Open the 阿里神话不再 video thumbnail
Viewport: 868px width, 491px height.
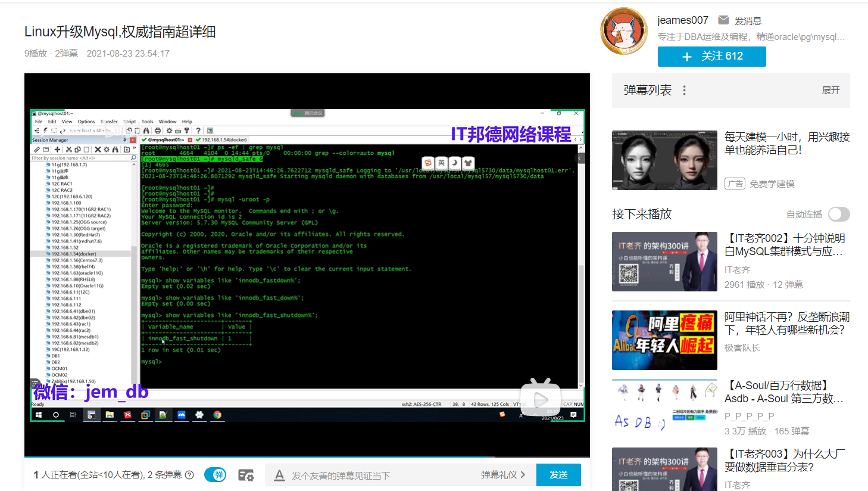point(664,340)
